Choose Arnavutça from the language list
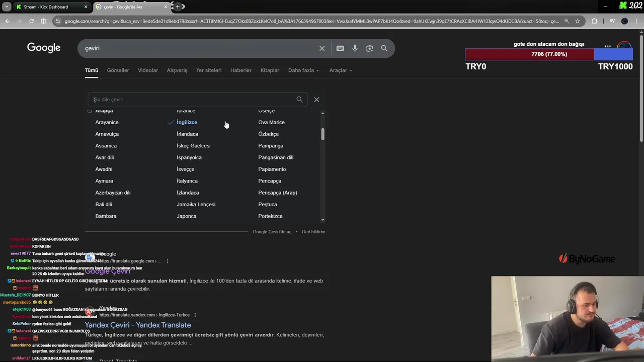 point(107,134)
